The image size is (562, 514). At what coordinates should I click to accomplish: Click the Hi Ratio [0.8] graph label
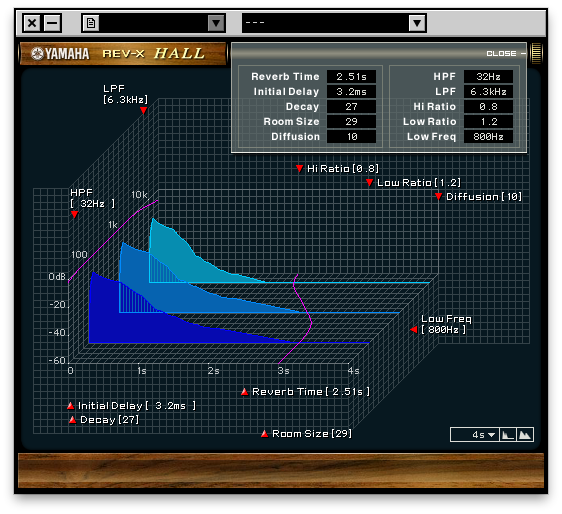[x=343, y=168]
